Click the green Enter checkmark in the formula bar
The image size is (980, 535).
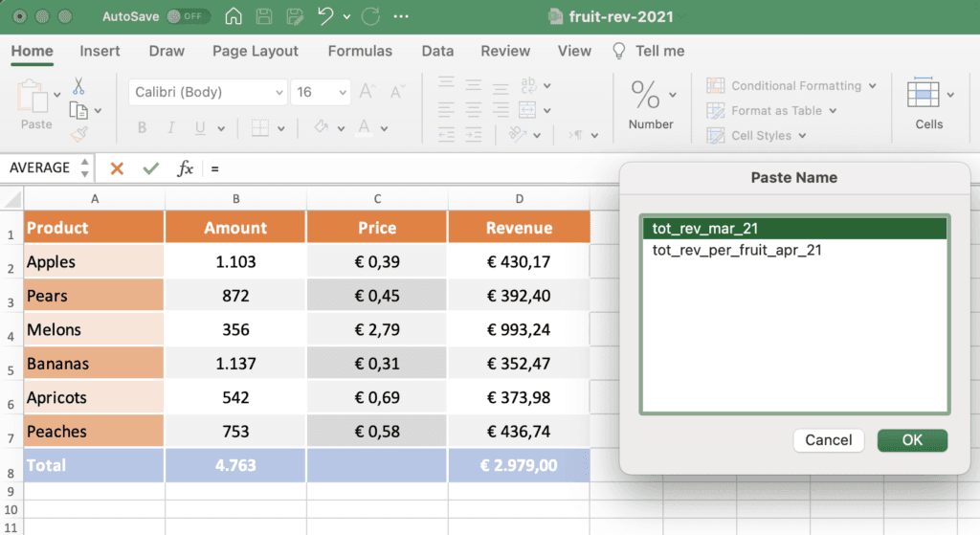coord(150,168)
